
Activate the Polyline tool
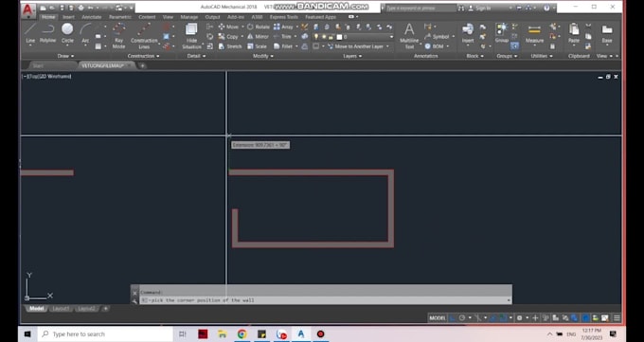[x=48, y=33]
